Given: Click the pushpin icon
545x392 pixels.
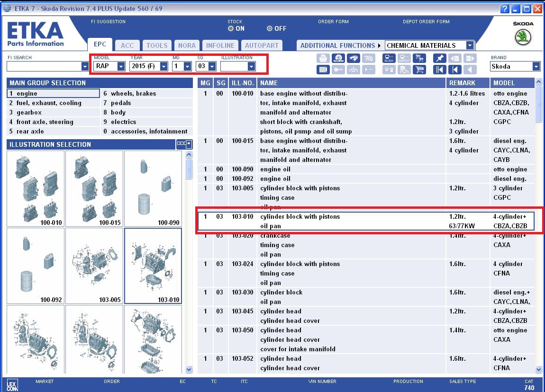Looking at the screenshot, I should 440,58.
